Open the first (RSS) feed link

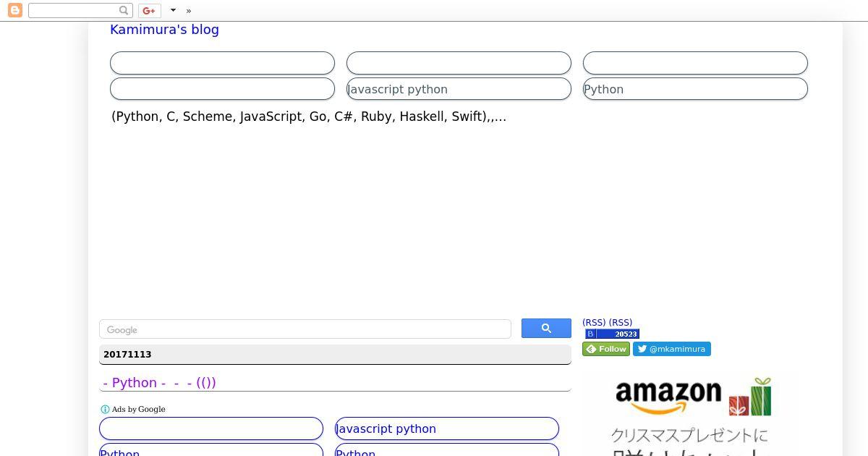[x=594, y=323]
